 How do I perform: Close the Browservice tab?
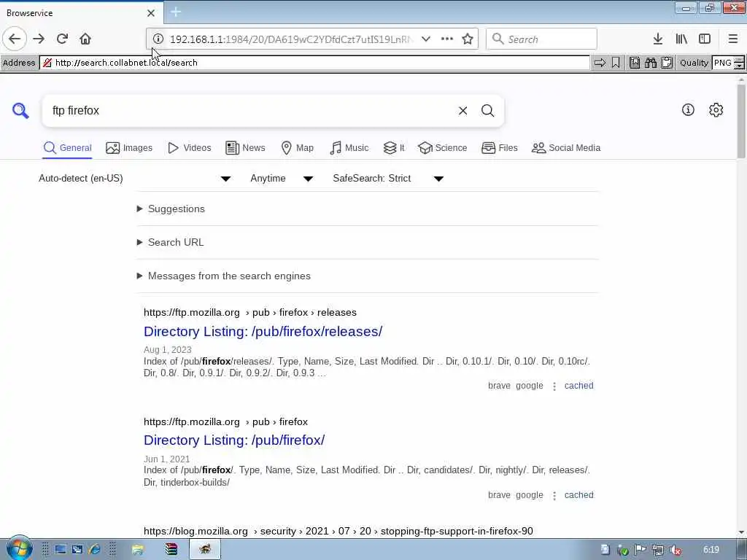point(151,13)
